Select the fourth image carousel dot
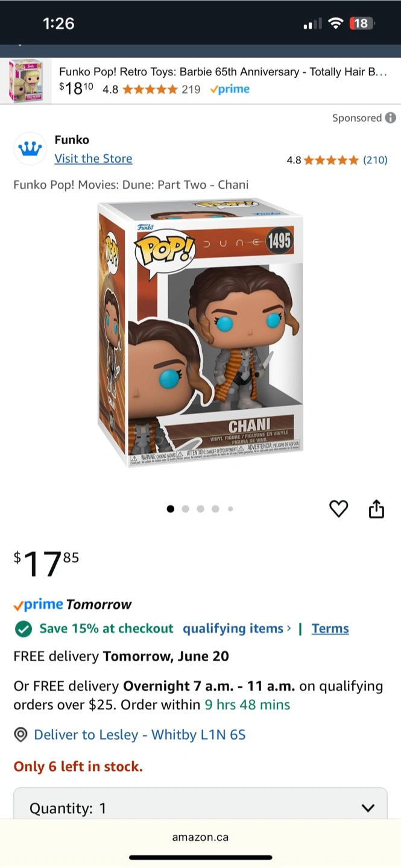 click(215, 509)
